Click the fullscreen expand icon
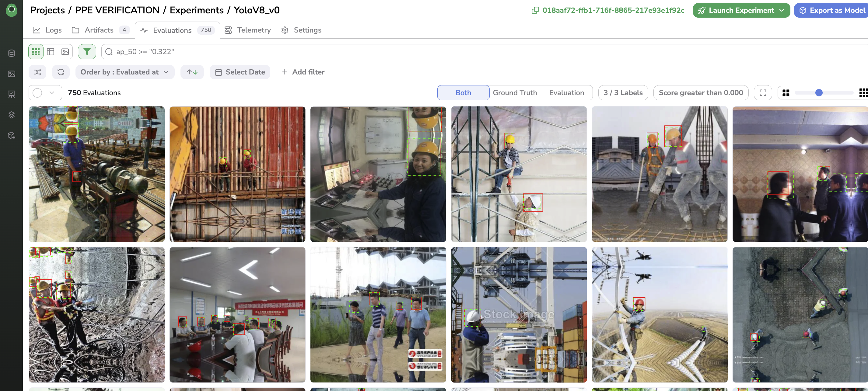868x391 pixels. (x=763, y=93)
